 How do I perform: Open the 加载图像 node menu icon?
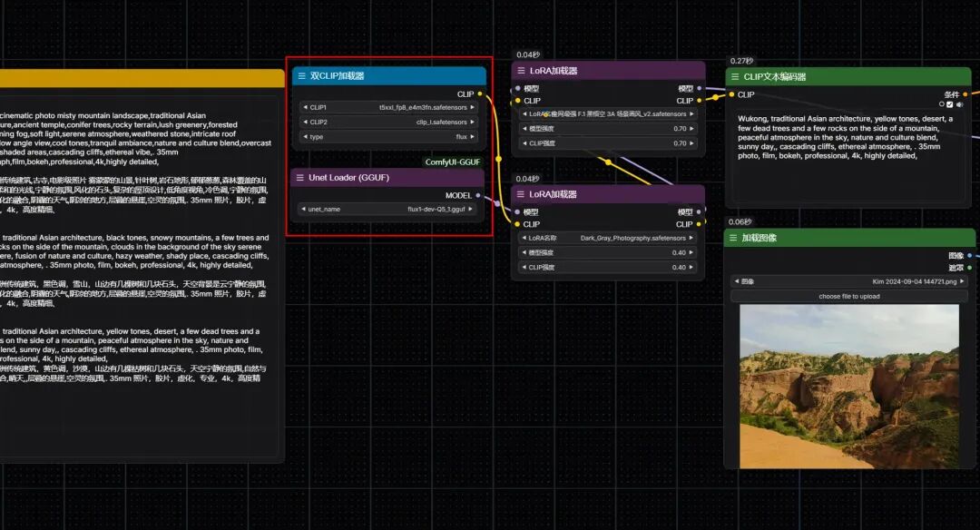click(x=733, y=238)
